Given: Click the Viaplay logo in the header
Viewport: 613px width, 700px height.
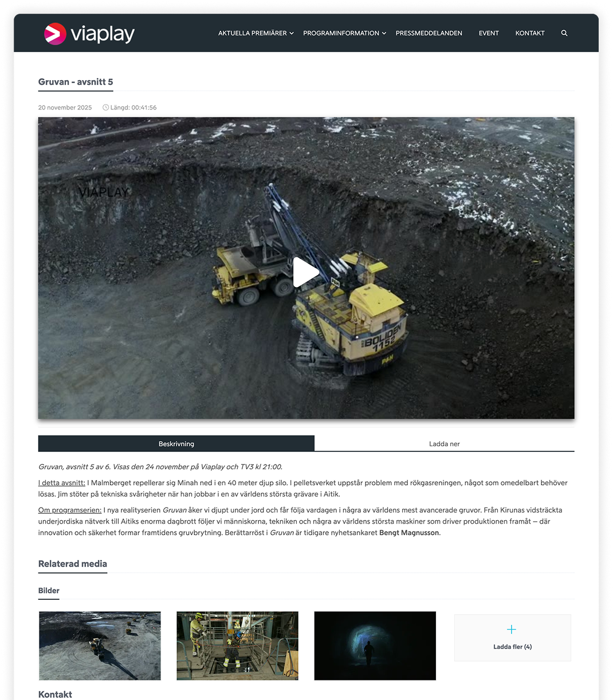Looking at the screenshot, I should pos(89,33).
